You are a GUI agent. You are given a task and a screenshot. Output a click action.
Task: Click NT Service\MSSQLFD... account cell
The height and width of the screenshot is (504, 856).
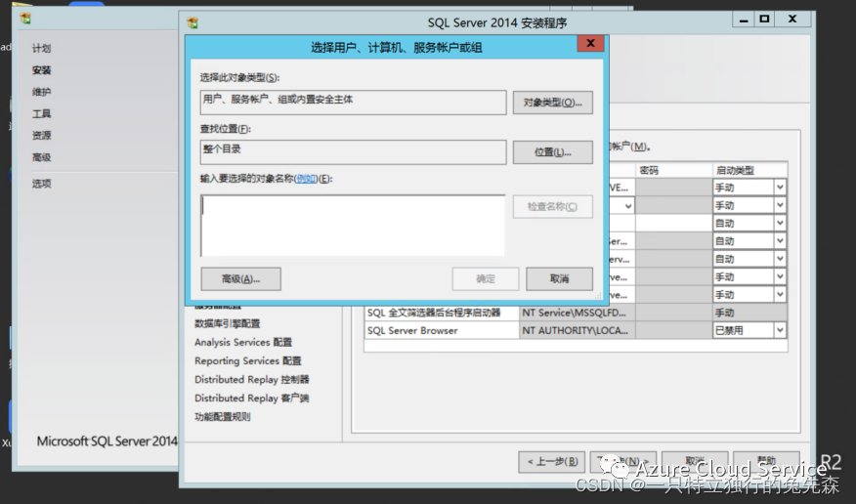click(578, 313)
